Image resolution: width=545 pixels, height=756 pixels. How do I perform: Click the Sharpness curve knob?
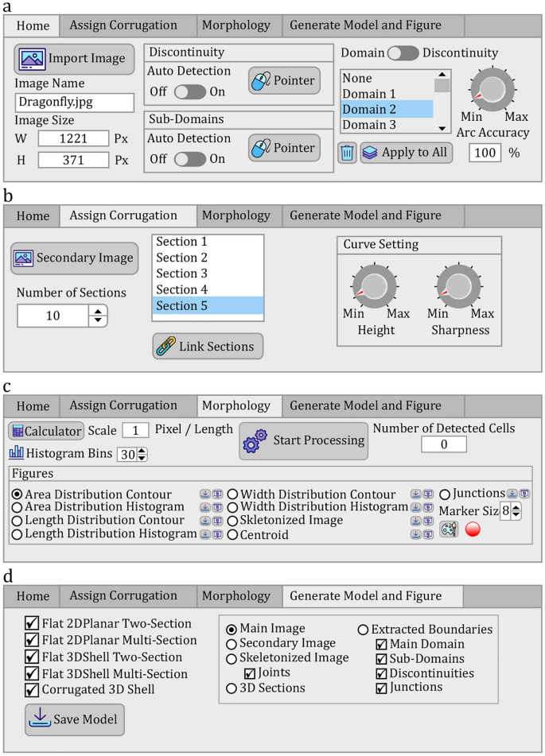click(x=458, y=286)
